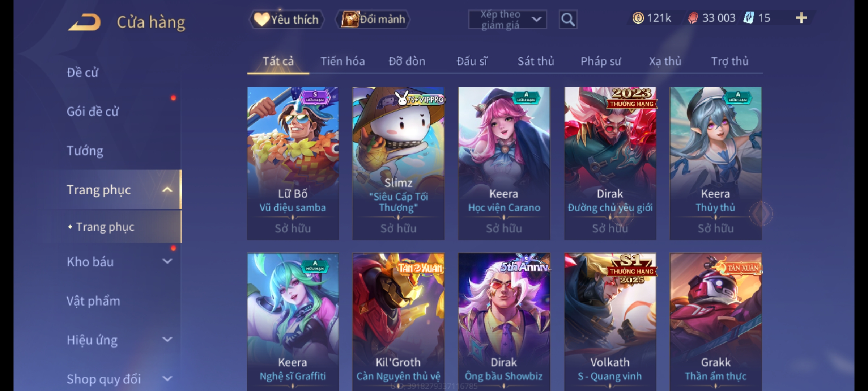Tap the plus icon to add currency

tap(801, 18)
